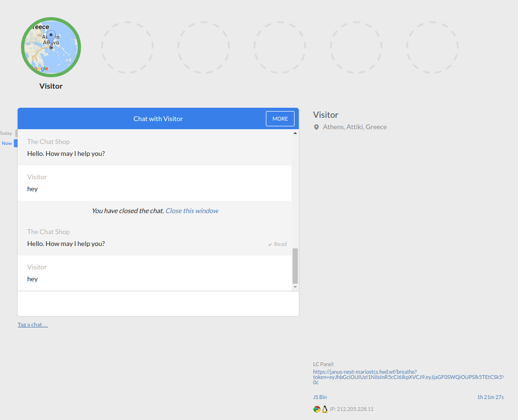Image resolution: width=518 pixels, height=420 pixels.
Task: Click the chat scrollbar thumb
Action: coord(295,266)
